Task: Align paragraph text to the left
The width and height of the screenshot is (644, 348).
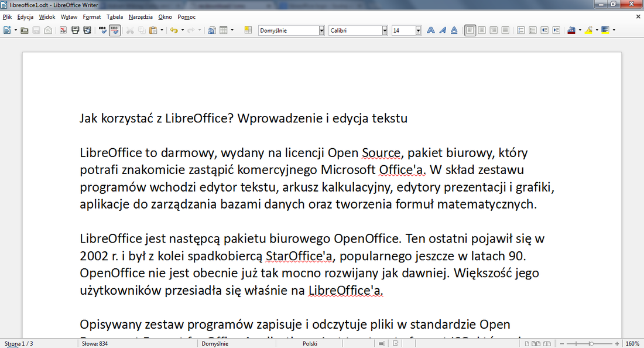Action: [x=470, y=30]
